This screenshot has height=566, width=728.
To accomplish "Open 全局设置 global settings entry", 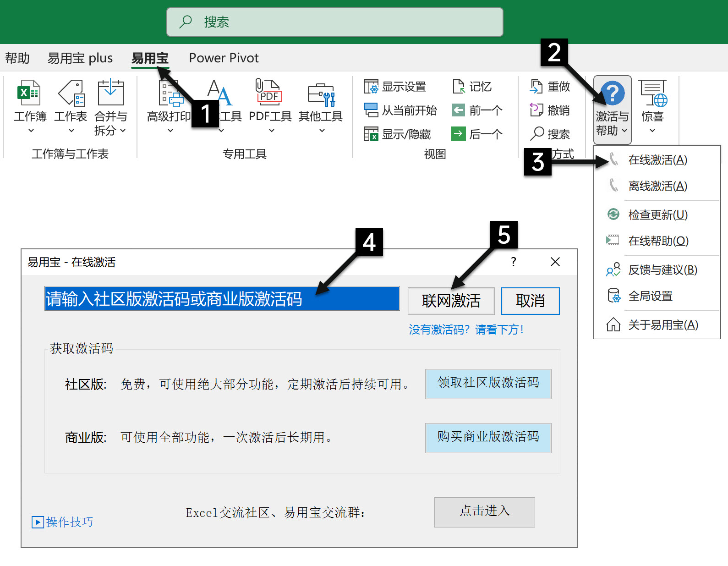I will click(657, 296).
